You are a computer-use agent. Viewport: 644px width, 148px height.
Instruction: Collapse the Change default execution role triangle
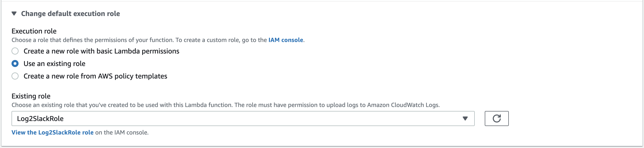(14, 13)
